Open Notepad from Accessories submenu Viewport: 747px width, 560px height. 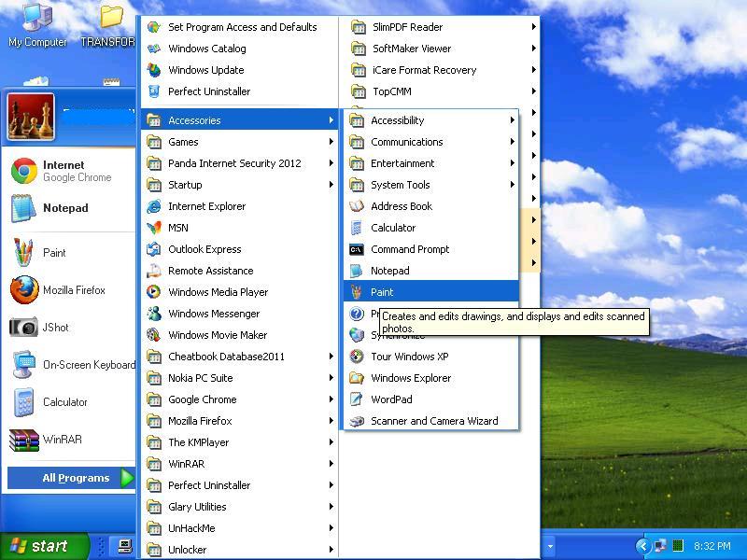pos(430,271)
